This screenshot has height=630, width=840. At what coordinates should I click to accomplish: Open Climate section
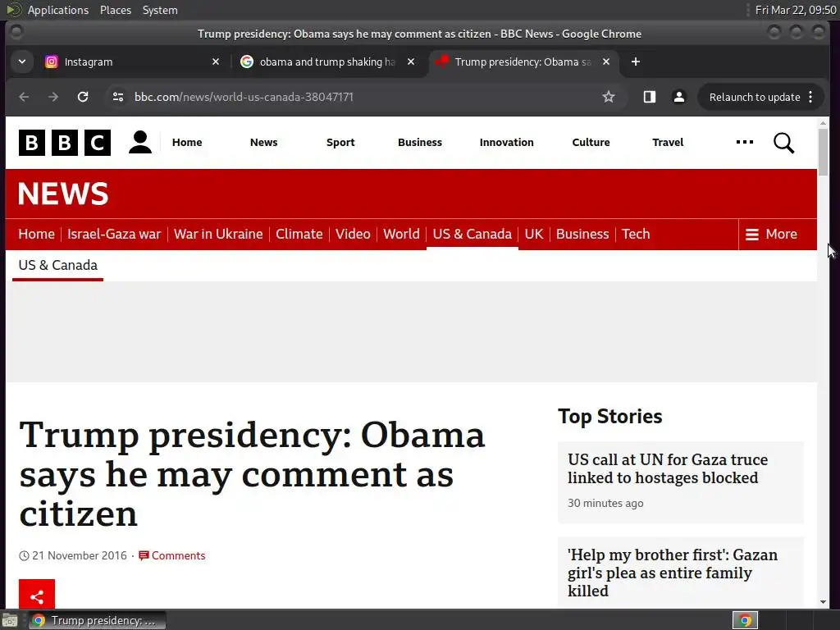[299, 234]
